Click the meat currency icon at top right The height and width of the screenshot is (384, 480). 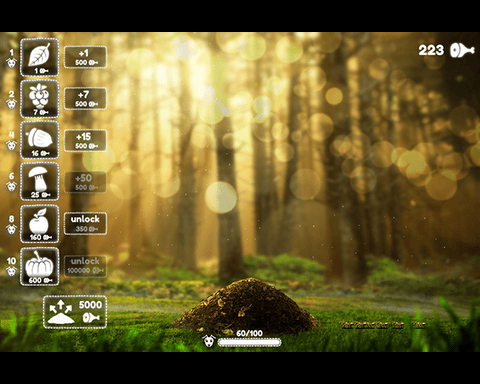click(x=462, y=50)
